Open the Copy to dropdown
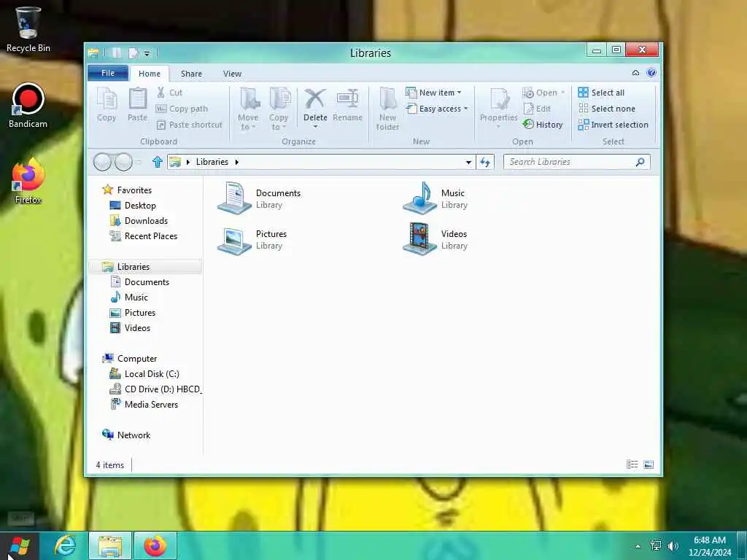Image resolution: width=747 pixels, height=560 pixels. click(x=279, y=109)
